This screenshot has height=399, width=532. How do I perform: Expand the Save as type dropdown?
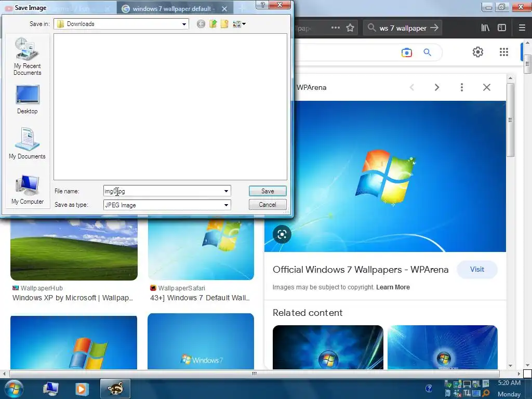pyautogui.click(x=226, y=205)
